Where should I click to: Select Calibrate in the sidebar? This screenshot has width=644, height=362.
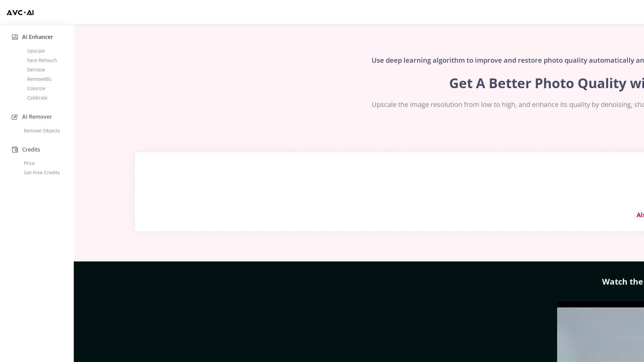pyautogui.click(x=37, y=98)
